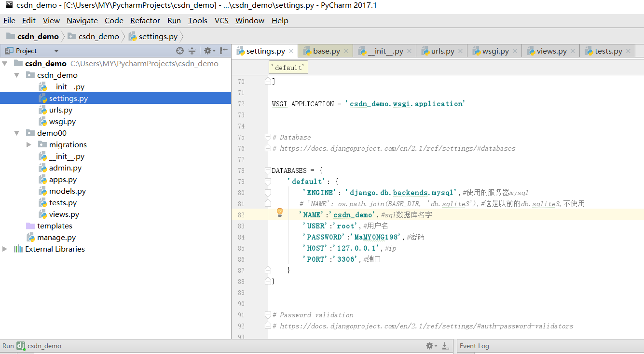Close the wsgi.py editor tab
Image resolution: width=644 pixels, height=354 pixels.
(515, 51)
